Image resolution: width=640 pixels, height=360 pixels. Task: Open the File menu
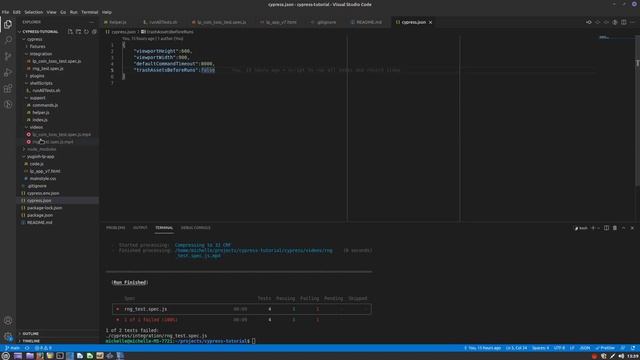(5, 12)
